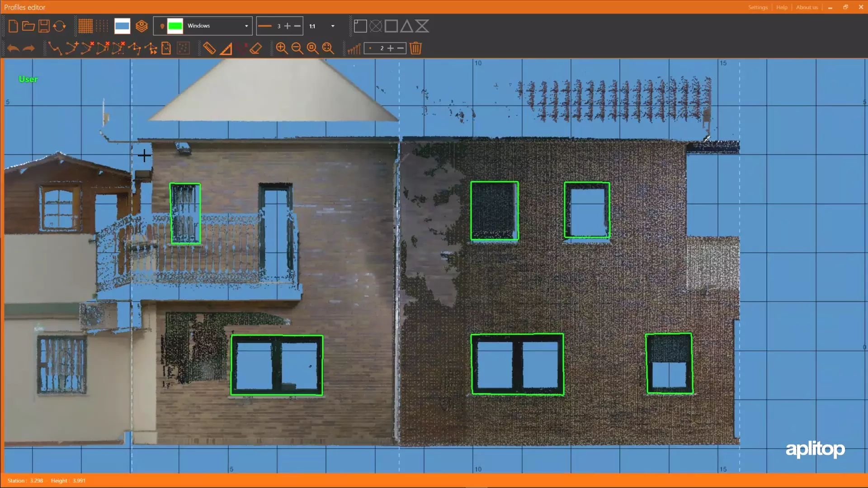Click the refresh/reload arrows icon
The height and width of the screenshot is (488, 868).
pyautogui.click(x=59, y=26)
